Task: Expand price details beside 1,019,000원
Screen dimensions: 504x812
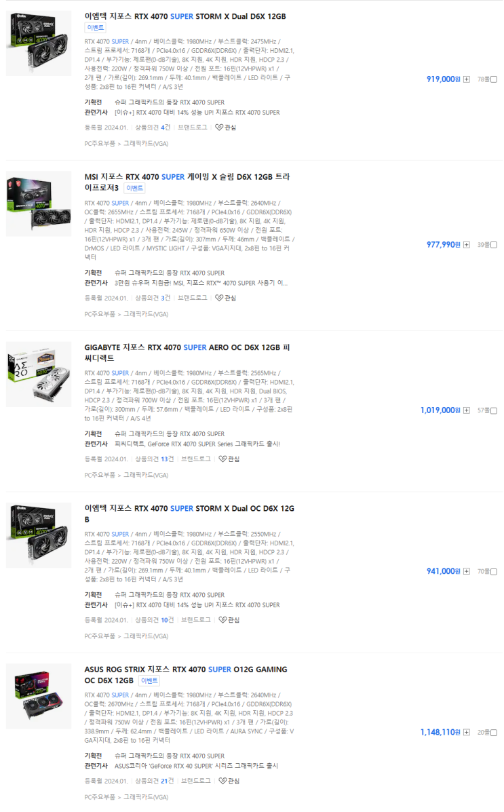Action: tap(467, 410)
